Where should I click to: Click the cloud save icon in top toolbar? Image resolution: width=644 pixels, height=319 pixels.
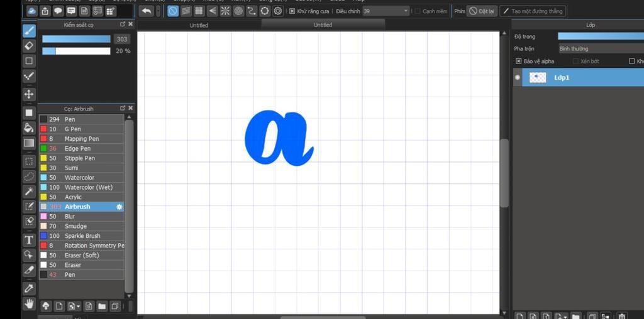32,11
